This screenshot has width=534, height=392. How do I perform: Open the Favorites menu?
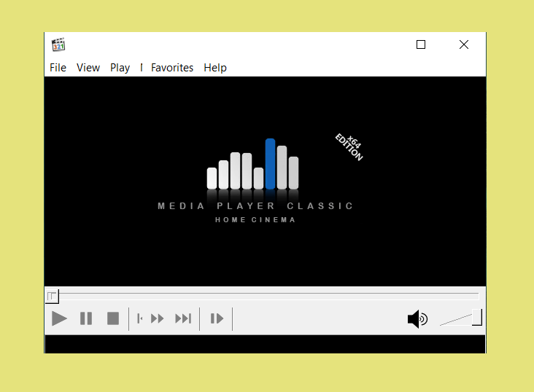pyautogui.click(x=172, y=68)
